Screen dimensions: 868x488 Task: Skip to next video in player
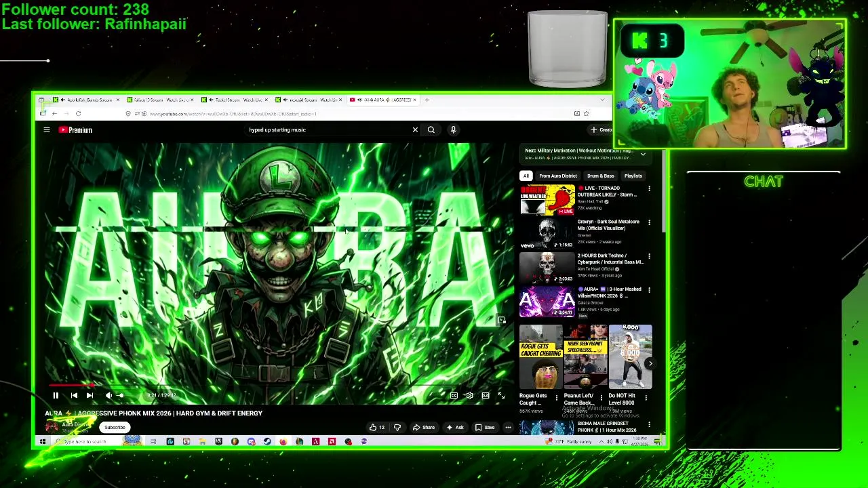[x=90, y=396]
